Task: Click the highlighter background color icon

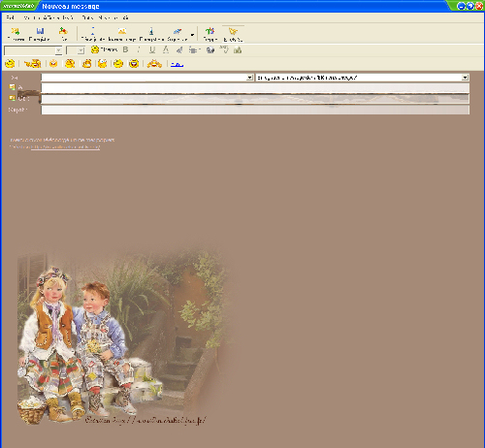Action: point(179,49)
